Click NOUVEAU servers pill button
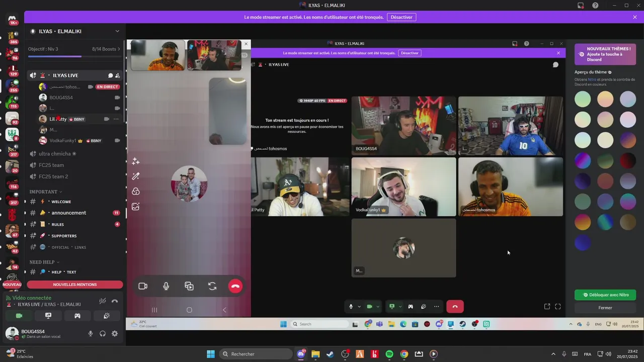 point(12,285)
